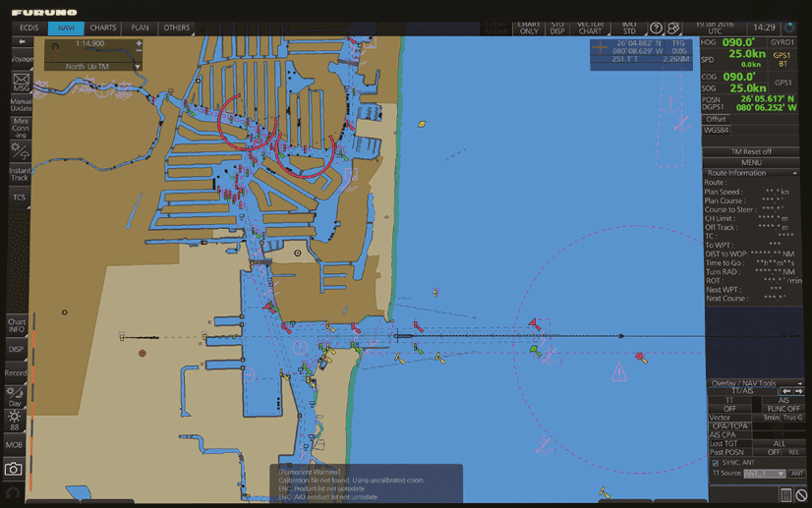Click the 14:29 time display
The image size is (812, 508).
(x=764, y=28)
